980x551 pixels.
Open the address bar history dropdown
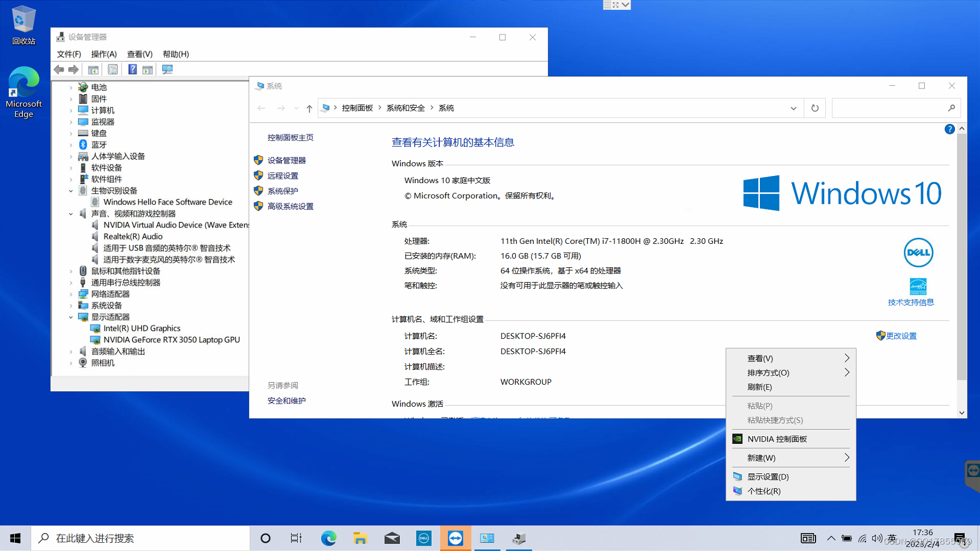[x=793, y=108]
